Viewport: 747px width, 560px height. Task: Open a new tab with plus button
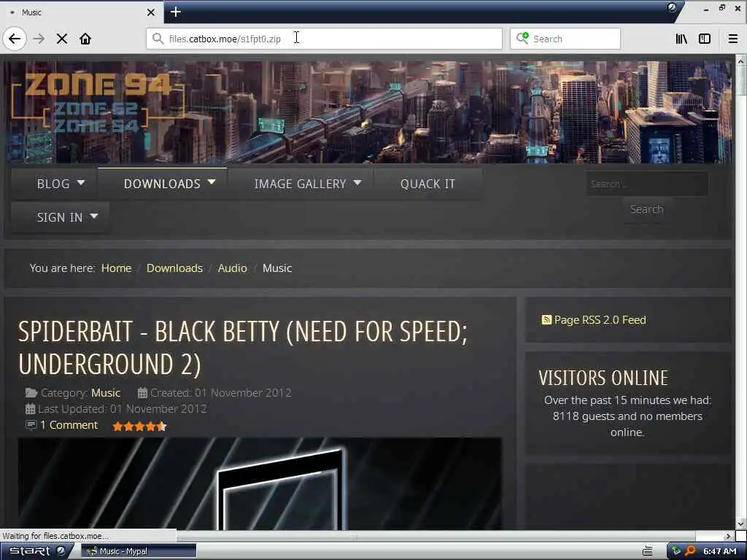click(x=175, y=12)
